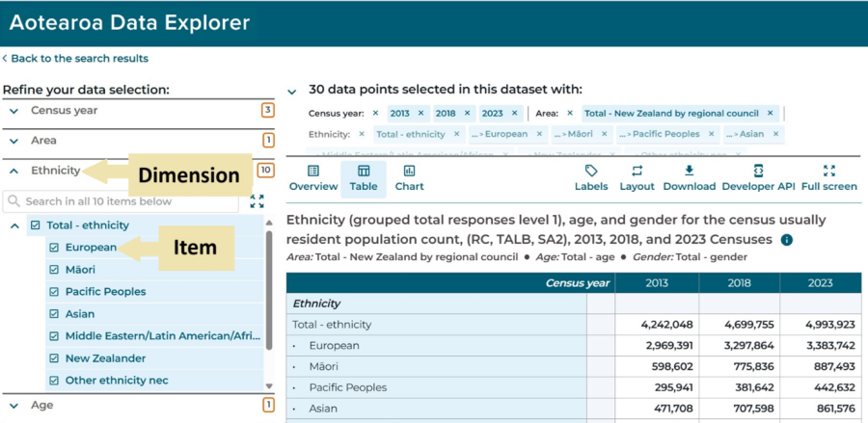Enter Full screen mode

[828, 178]
